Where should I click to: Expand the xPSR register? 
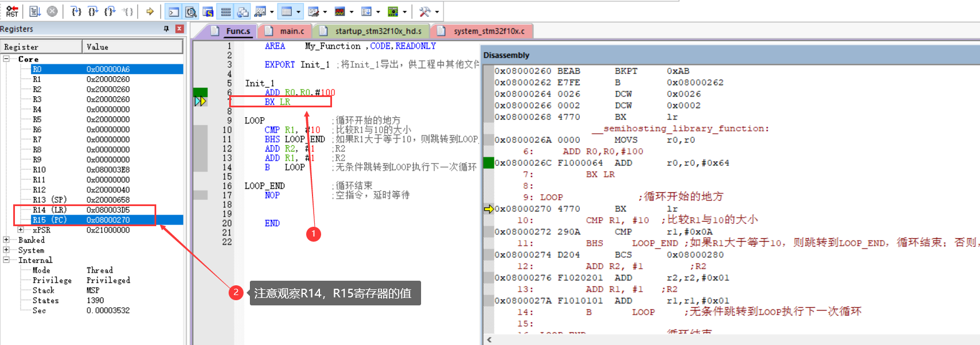pos(21,230)
